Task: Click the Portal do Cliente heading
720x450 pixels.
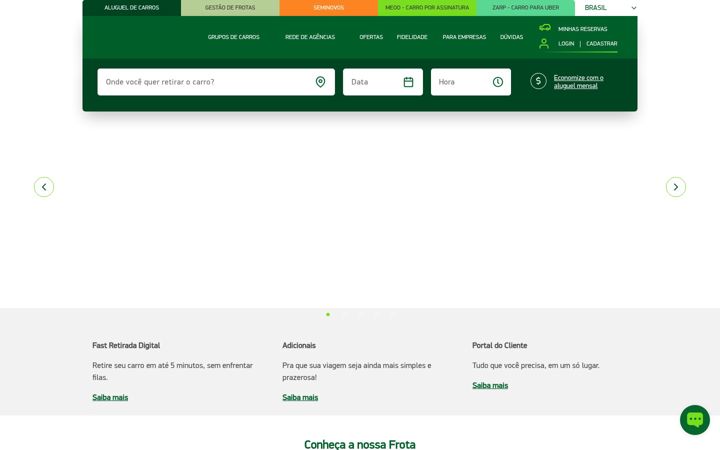Action: coord(500,345)
